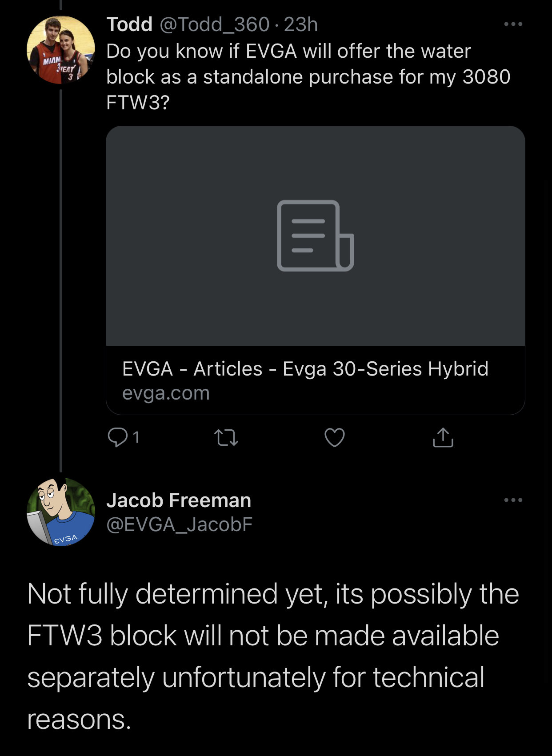Click the 23h timestamp

pyautogui.click(x=301, y=24)
